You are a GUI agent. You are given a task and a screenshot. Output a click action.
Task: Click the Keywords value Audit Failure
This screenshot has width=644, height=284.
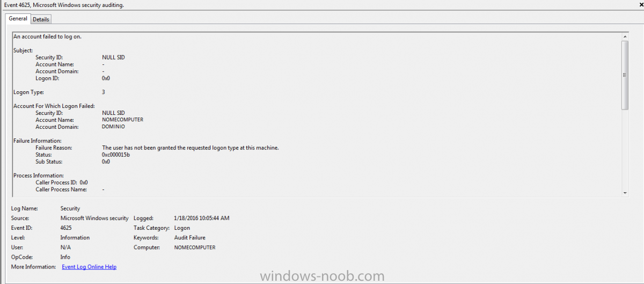pos(190,238)
